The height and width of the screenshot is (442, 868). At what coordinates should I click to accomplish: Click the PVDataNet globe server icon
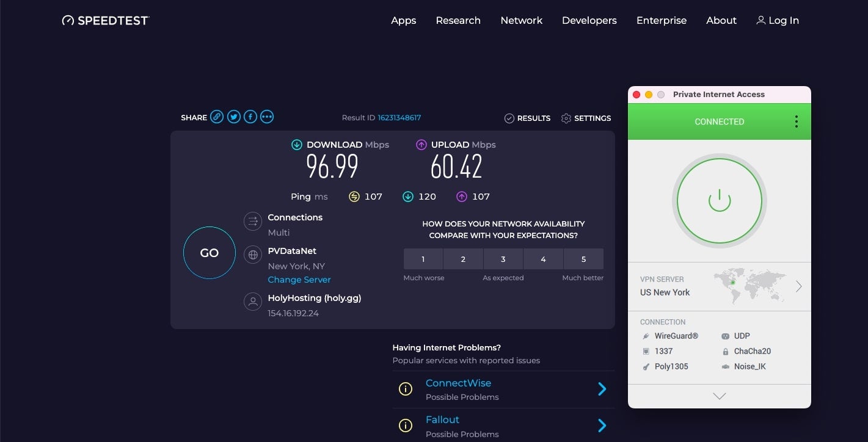253,255
